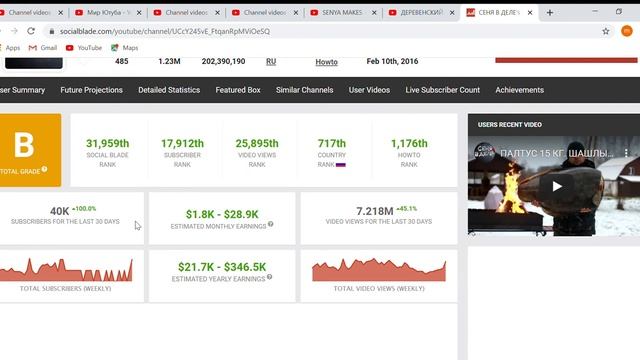Screen dimensions: 640x360
Task: View site security lock icon
Action: point(51,31)
